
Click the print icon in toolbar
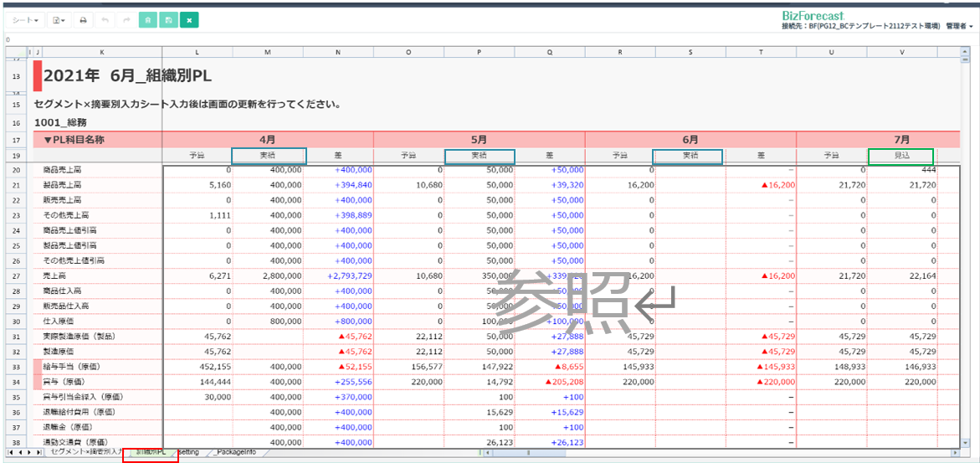tap(82, 19)
